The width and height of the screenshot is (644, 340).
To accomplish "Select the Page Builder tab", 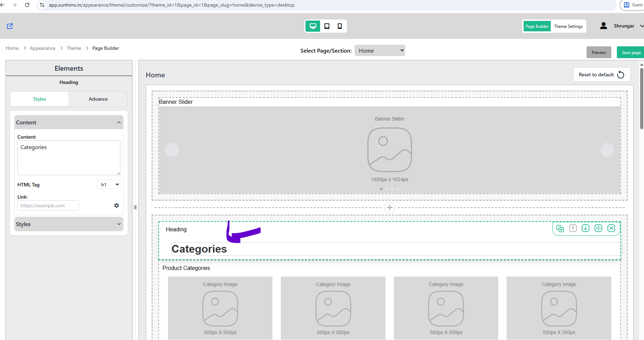I will tap(537, 26).
